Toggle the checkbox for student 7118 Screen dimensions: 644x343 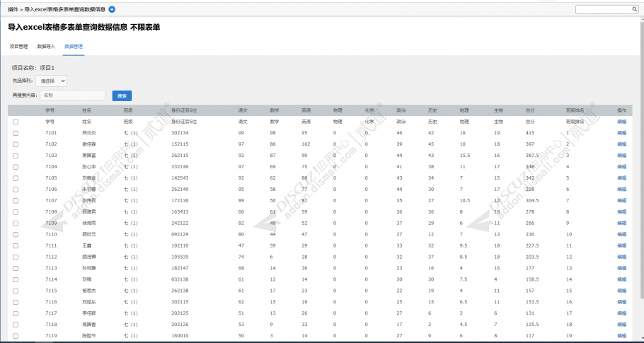[x=16, y=325]
